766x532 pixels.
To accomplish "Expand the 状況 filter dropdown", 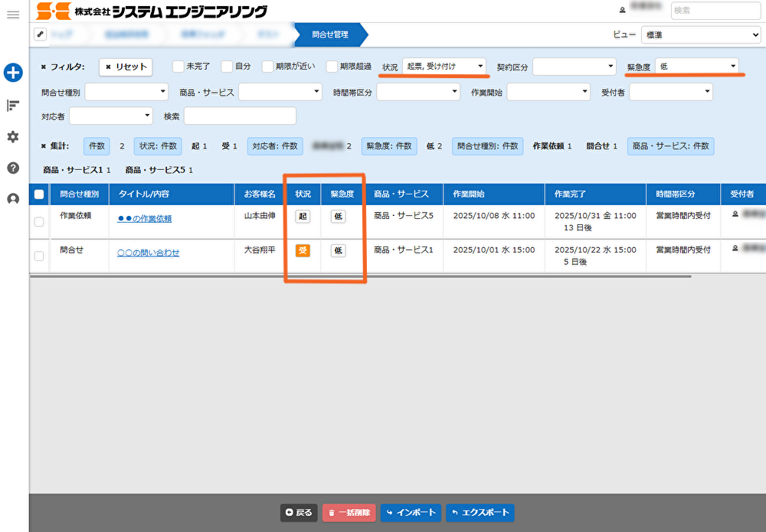I will coord(444,67).
